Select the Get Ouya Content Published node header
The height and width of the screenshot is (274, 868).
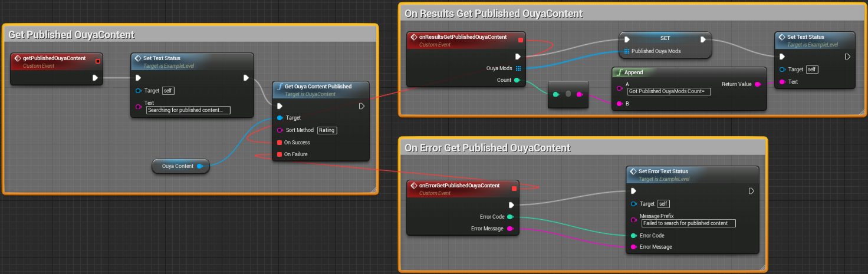(320, 89)
